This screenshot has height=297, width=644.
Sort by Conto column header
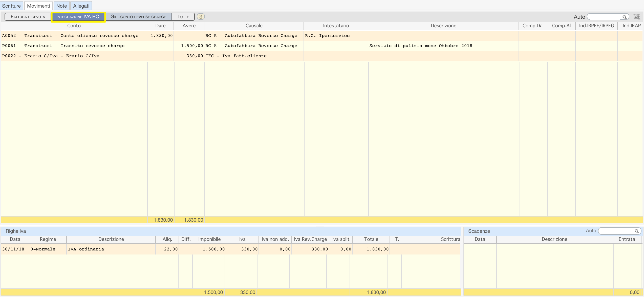point(74,26)
